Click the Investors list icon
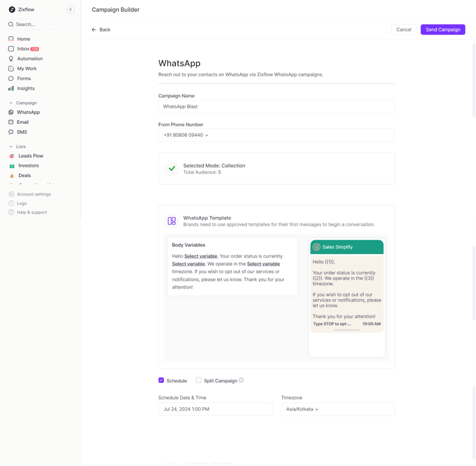Screen dimensions: 476x466 click(12, 166)
